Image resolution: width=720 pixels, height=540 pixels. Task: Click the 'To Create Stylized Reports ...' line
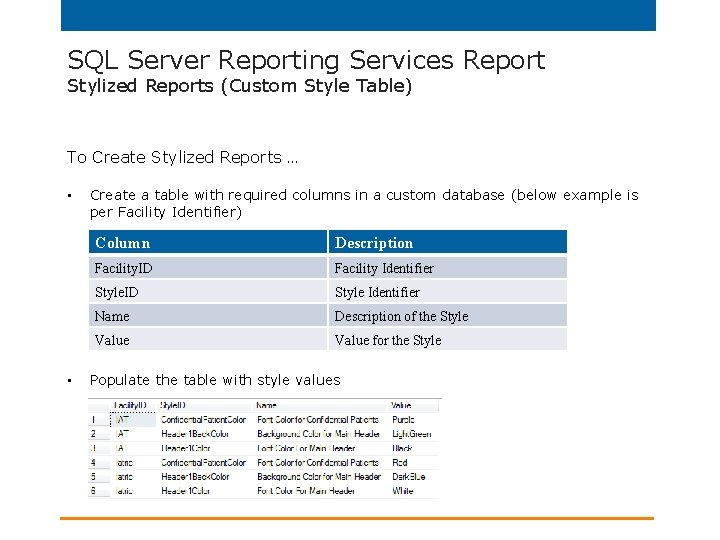[182, 158]
